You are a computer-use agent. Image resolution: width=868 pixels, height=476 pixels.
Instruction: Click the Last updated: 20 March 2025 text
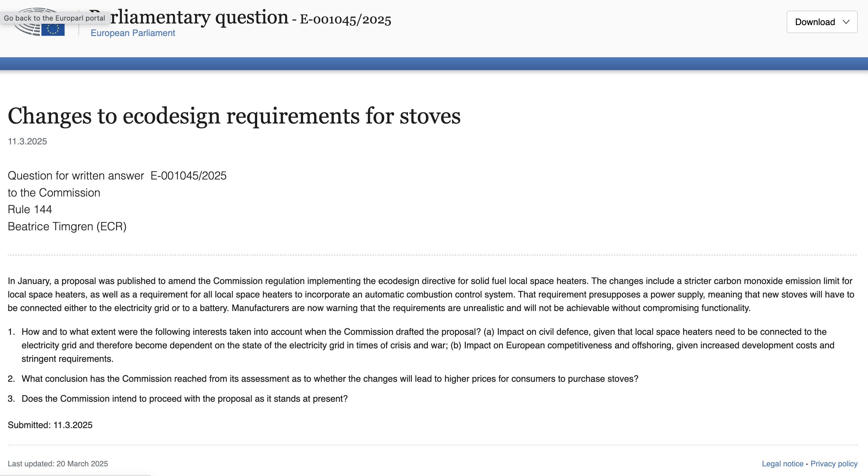[58, 463]
